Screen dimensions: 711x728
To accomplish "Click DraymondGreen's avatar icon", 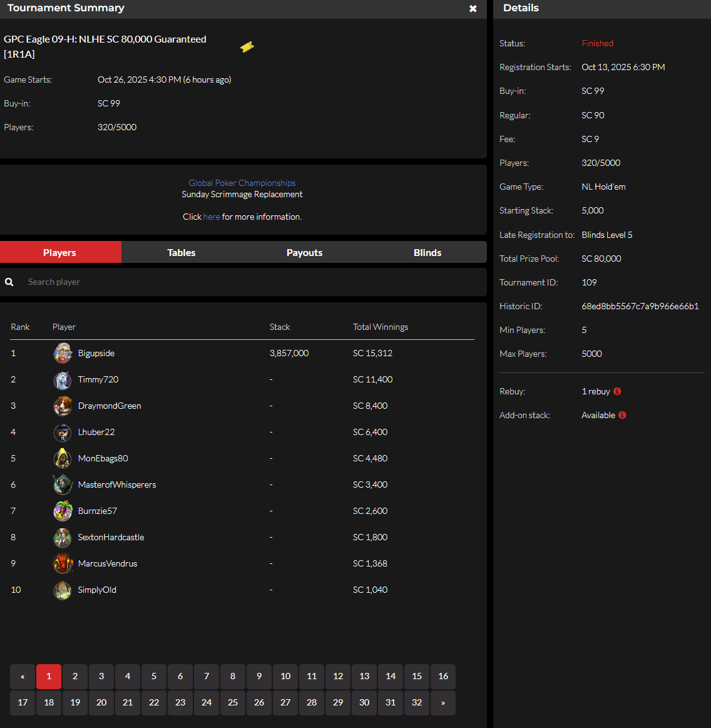I will [x=62, y=406].
